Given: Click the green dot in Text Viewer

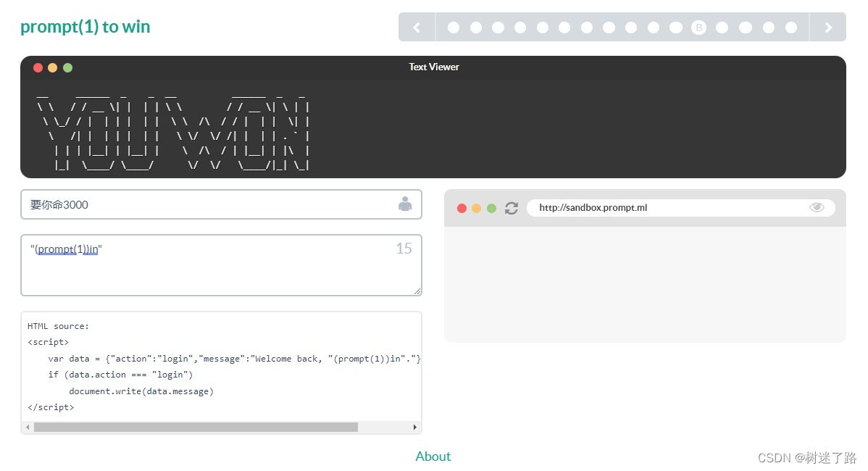Looking at the screenshot, I should (67, 67).
